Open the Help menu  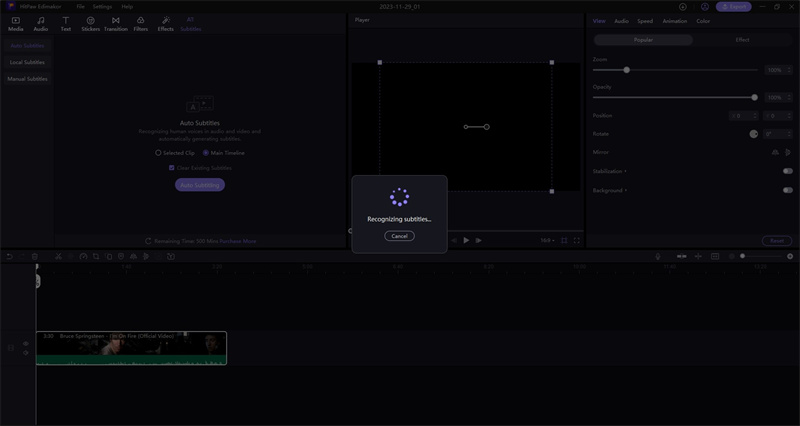coord(127,7)
